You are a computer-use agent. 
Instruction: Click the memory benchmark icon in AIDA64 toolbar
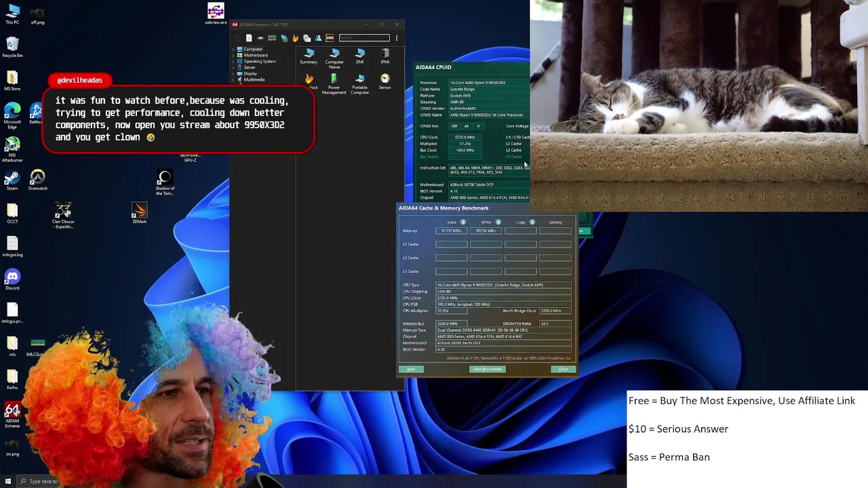coord(272,38)
